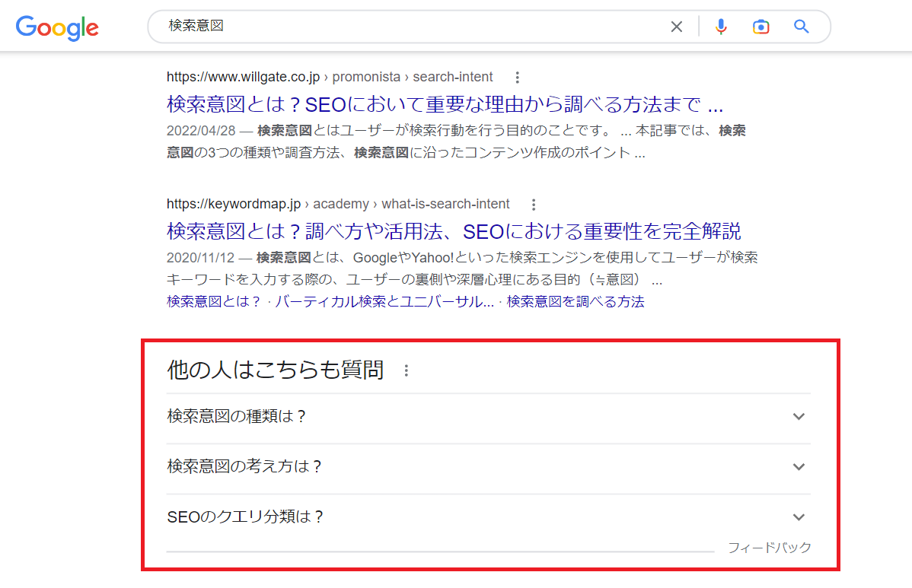
Task: Click the Google logo
Action: coord(57,27)
